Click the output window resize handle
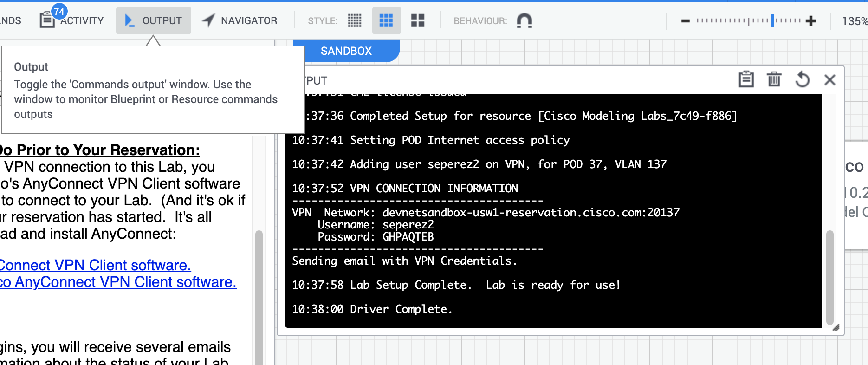This screenshot has height=365, width=868. [x=836, y=327]
